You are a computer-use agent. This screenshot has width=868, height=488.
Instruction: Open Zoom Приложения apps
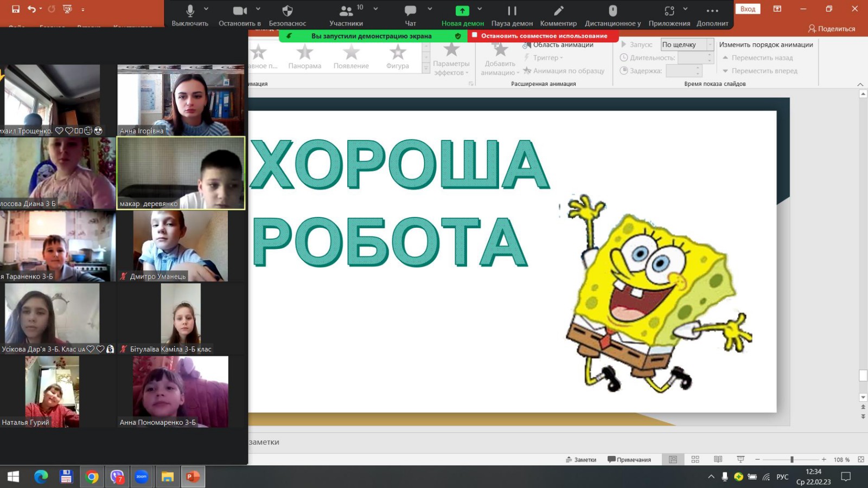coord(669,15)
